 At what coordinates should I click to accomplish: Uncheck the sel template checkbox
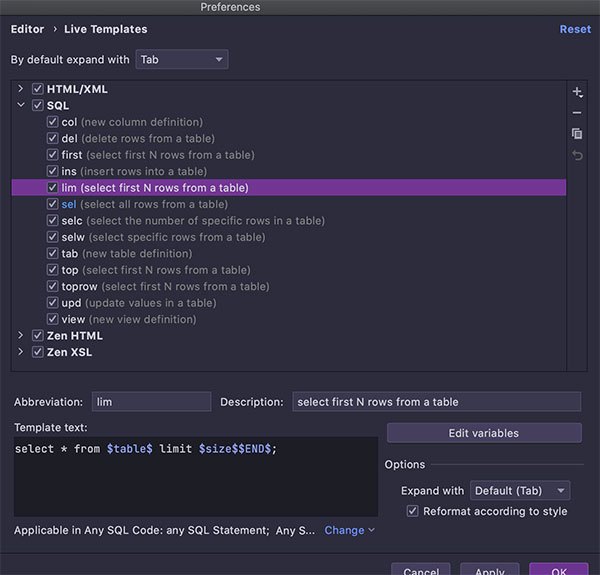tap(52, 204)
